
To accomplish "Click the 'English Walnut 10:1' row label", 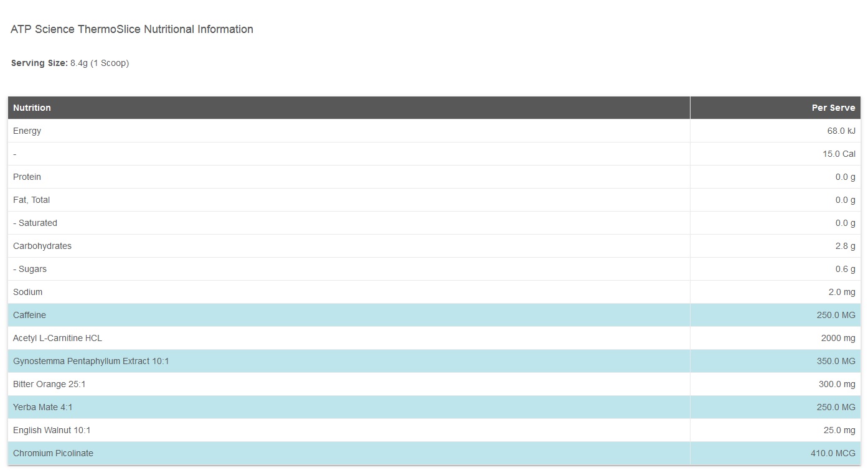I will (52, 430).
